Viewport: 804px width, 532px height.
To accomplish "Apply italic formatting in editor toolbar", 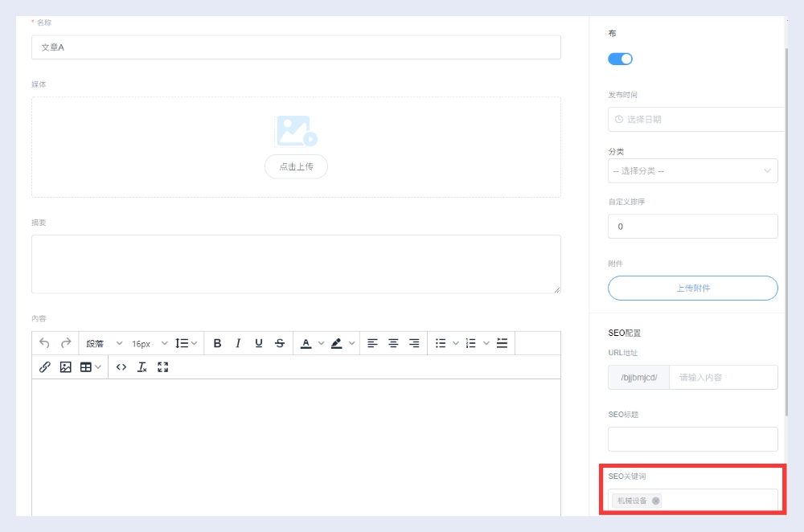I will click(x=238, y=343).
